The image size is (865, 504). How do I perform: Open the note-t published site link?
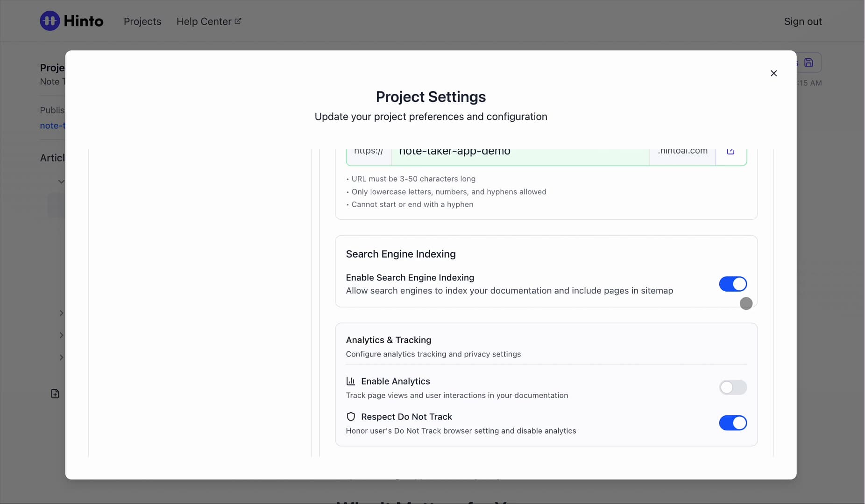[x=52, y=126]
